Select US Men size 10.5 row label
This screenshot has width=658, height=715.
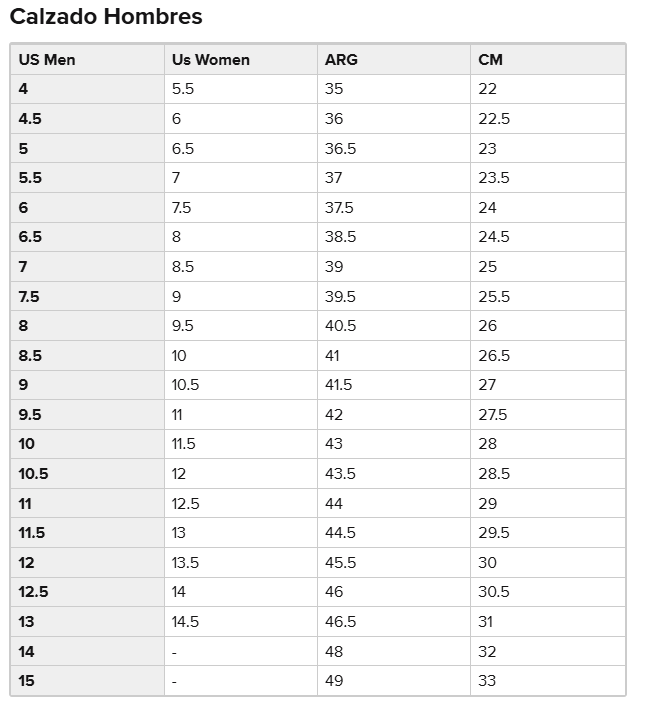(x=33, y=474)
